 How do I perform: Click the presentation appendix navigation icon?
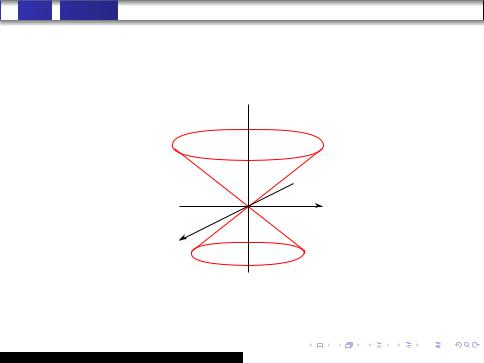[438, 345]
